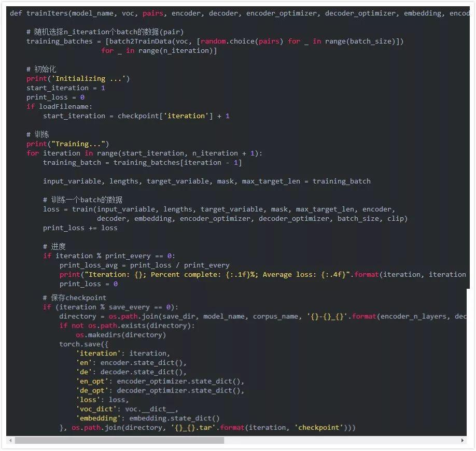The image size is (476, 451).
Task: Click the 'training_batch = training_batches[iteration - 1]' line
Action: (x=143, y=163)
